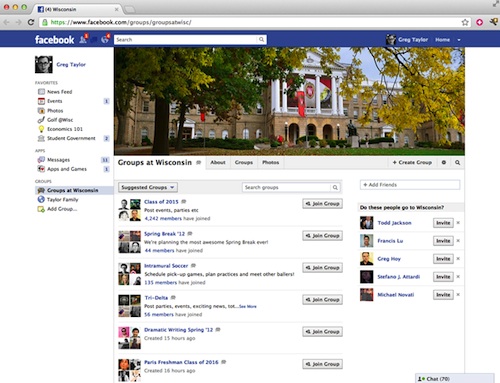500x383 pixels.
Task: Dismiss Francis Lu suggestion
Action: (458, 241)
